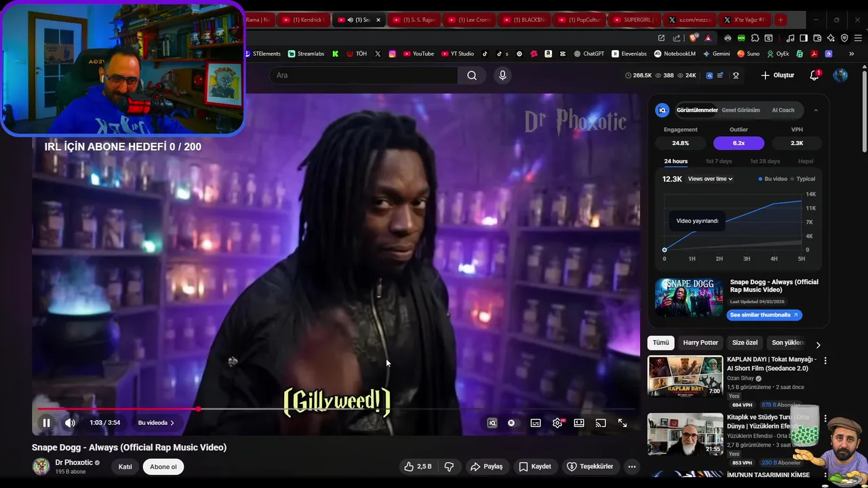Select the 1st 7 days range tab

[x=719, y=161]
